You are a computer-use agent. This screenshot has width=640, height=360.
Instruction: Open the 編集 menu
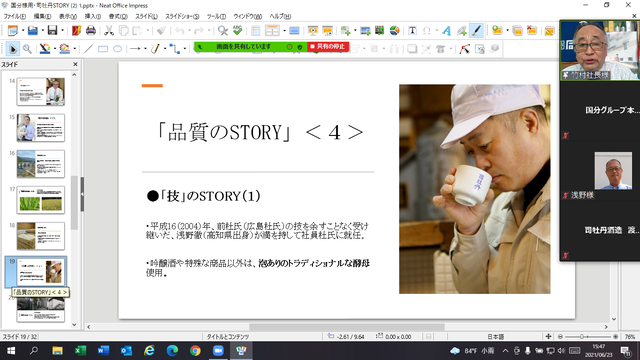(42, 16)
